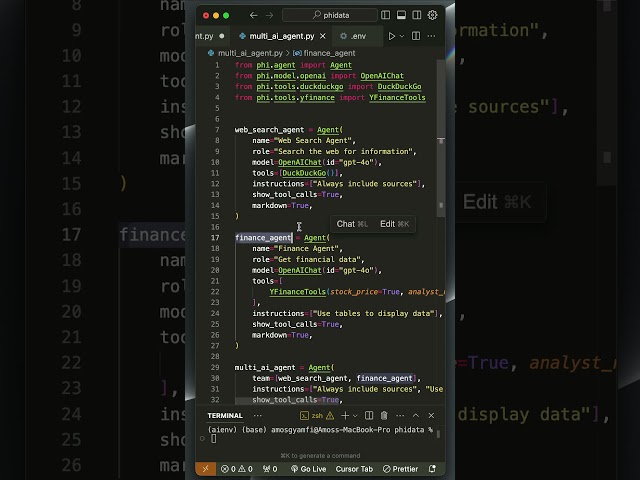Image resolution: width=640 pixels, height=480 pixels.
Task: Open the panel views ellipsis next to TERMINAL
Action: pyautogui.click(x=258, y=416)
